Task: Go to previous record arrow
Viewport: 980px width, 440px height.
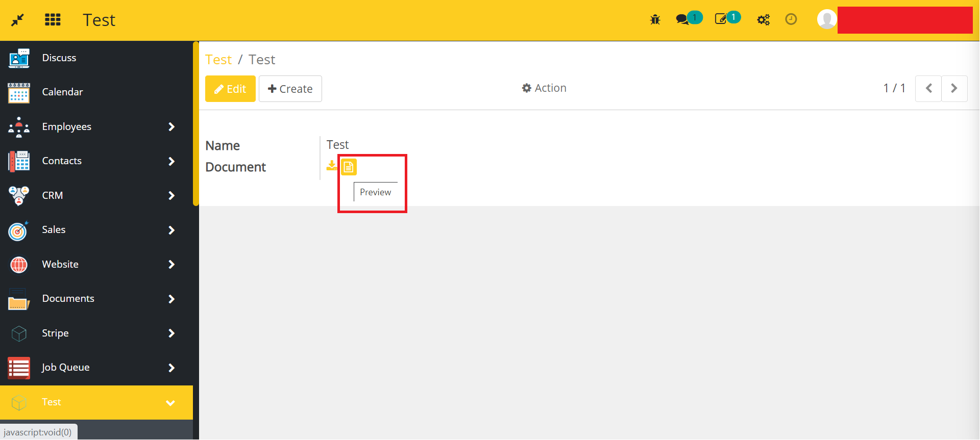Action: (928, 88)
